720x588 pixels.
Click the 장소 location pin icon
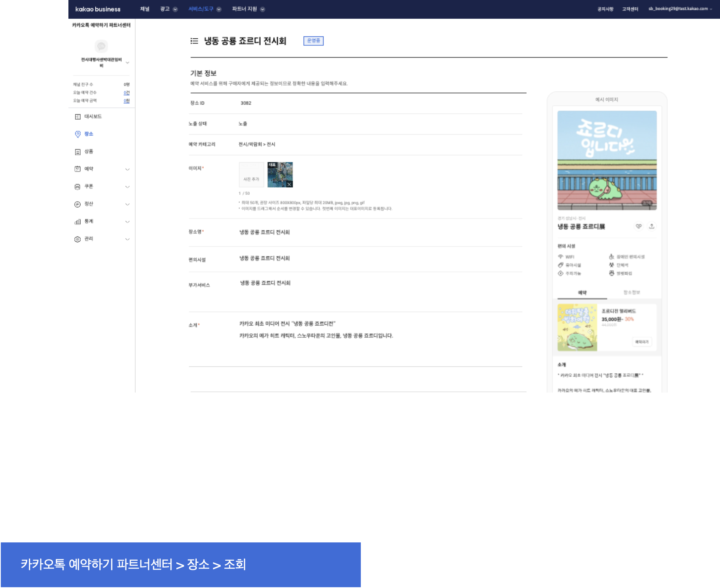point(78,134)
